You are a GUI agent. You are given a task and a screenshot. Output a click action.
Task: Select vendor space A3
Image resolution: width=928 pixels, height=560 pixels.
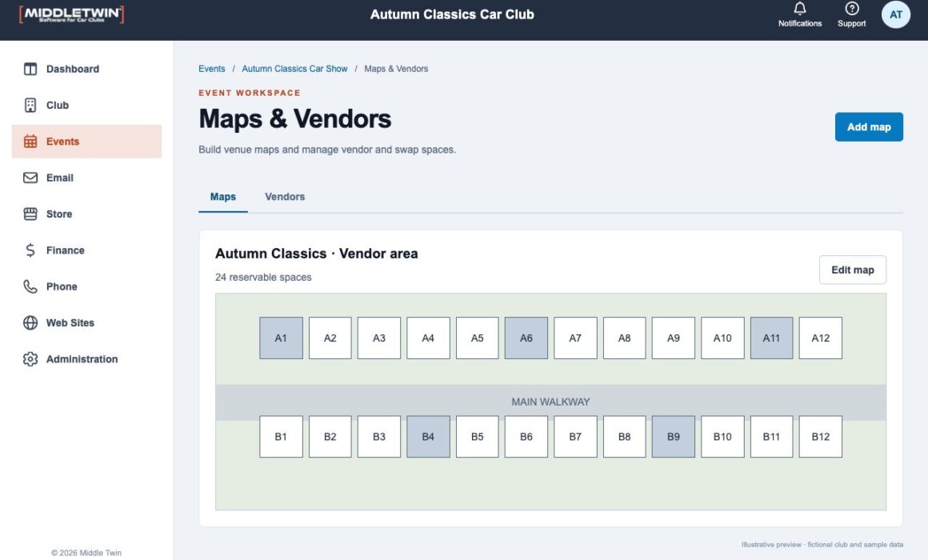[379, 338]
